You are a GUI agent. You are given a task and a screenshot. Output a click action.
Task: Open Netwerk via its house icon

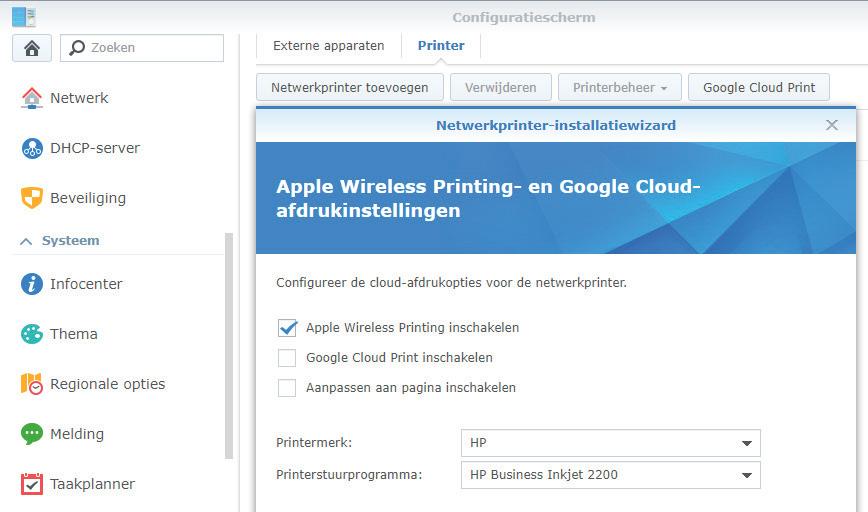pos(32,98)
